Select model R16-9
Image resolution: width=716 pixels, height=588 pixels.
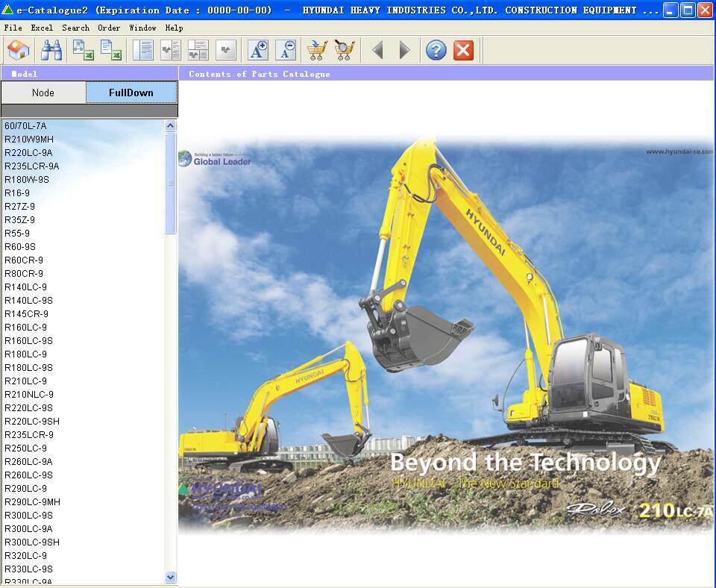(17, 193)
